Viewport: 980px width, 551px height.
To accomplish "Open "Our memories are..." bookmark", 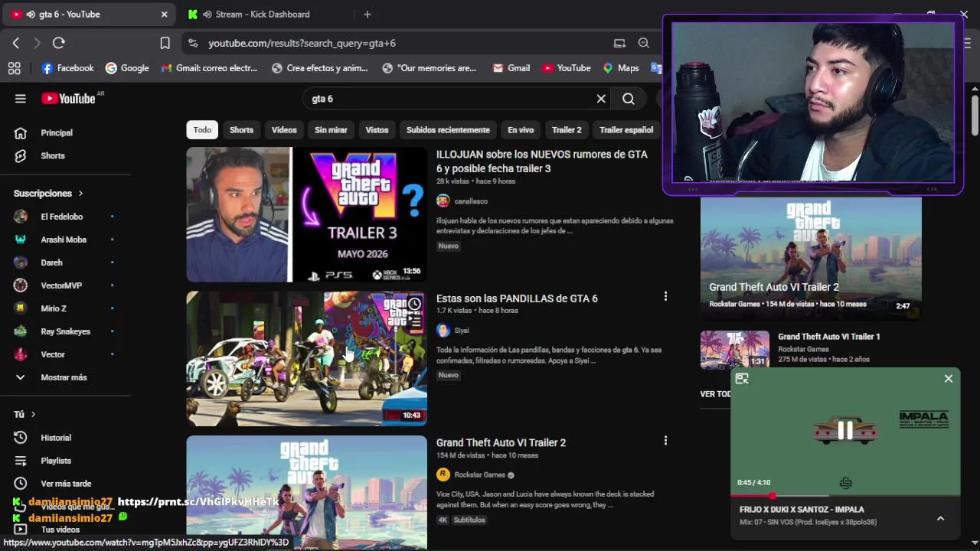I will click(429, 68).
